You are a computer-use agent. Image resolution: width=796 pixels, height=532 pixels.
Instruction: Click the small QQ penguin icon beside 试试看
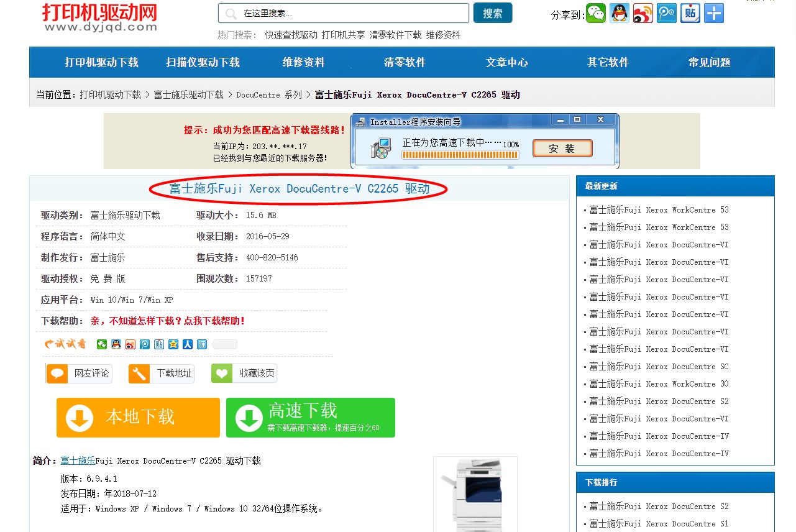pos(116,344)
